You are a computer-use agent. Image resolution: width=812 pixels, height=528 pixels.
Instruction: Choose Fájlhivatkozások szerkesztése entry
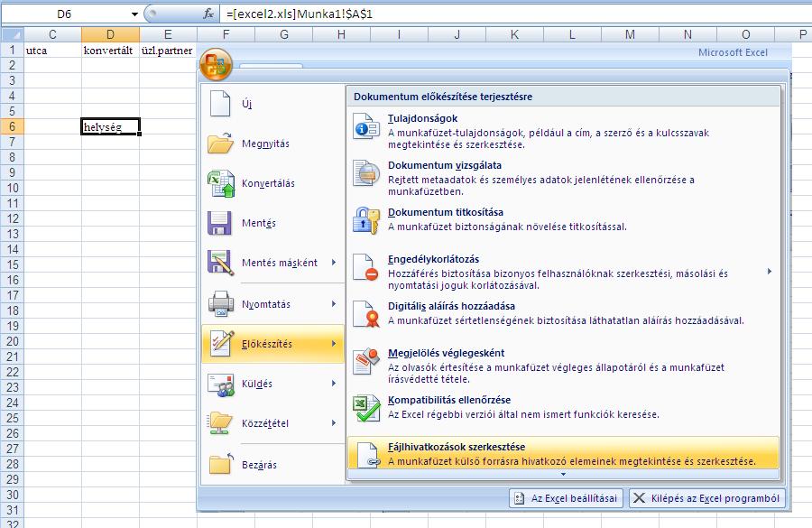tap(563, 453)
